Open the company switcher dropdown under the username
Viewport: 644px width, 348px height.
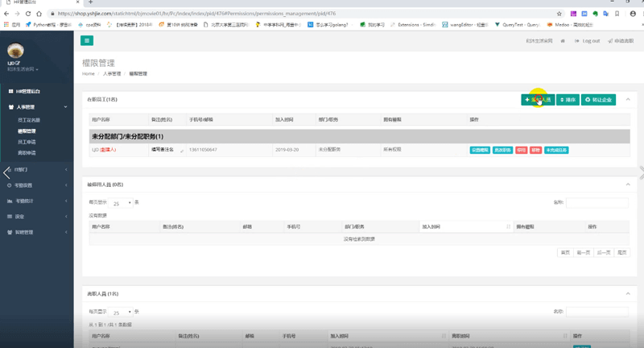(x=23, y=69)
